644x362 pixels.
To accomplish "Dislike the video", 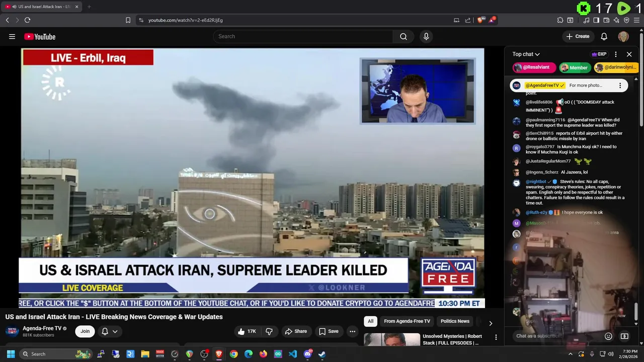I will [269, 331].
